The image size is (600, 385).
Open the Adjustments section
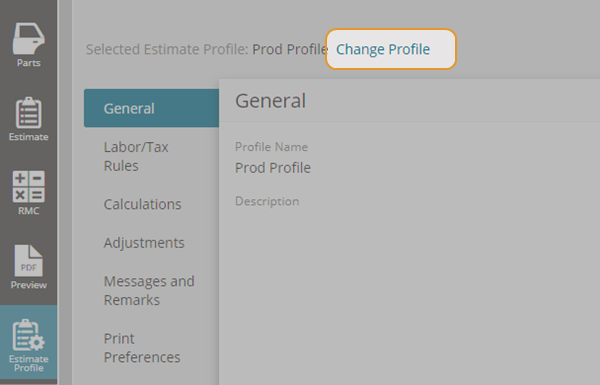144,243
